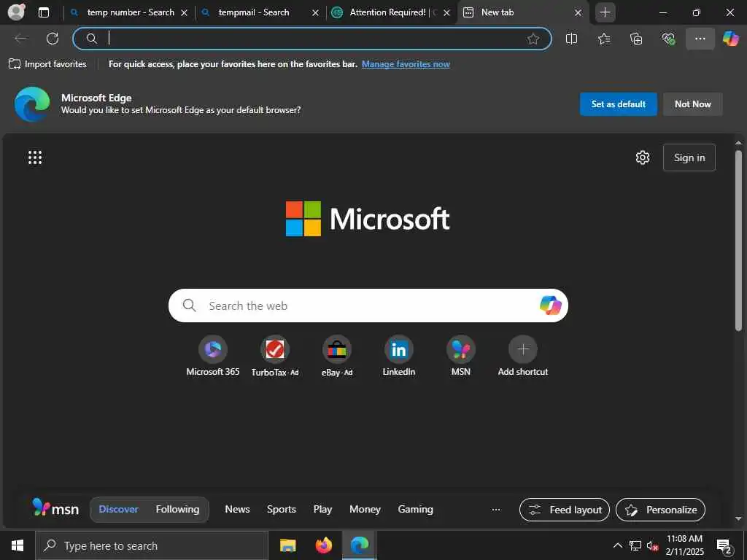747x560 pixels.
Task: Open the Windows Start menu
Action: (18, 545)
